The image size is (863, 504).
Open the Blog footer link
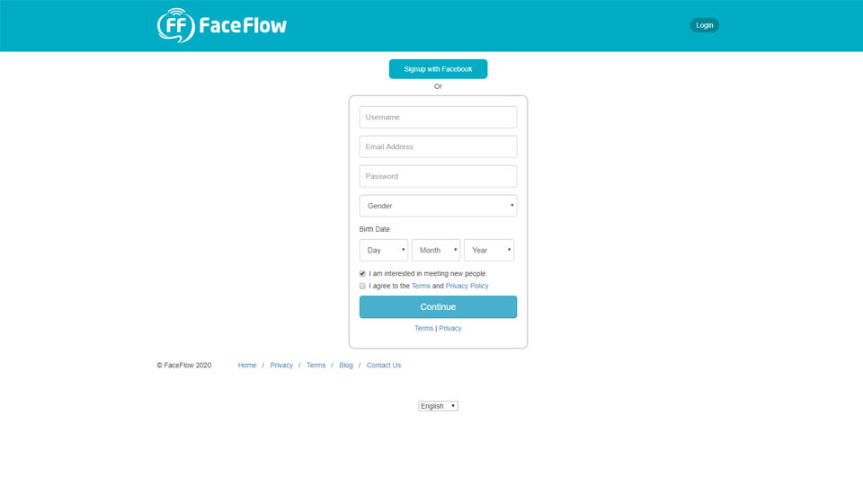point(346,365)
